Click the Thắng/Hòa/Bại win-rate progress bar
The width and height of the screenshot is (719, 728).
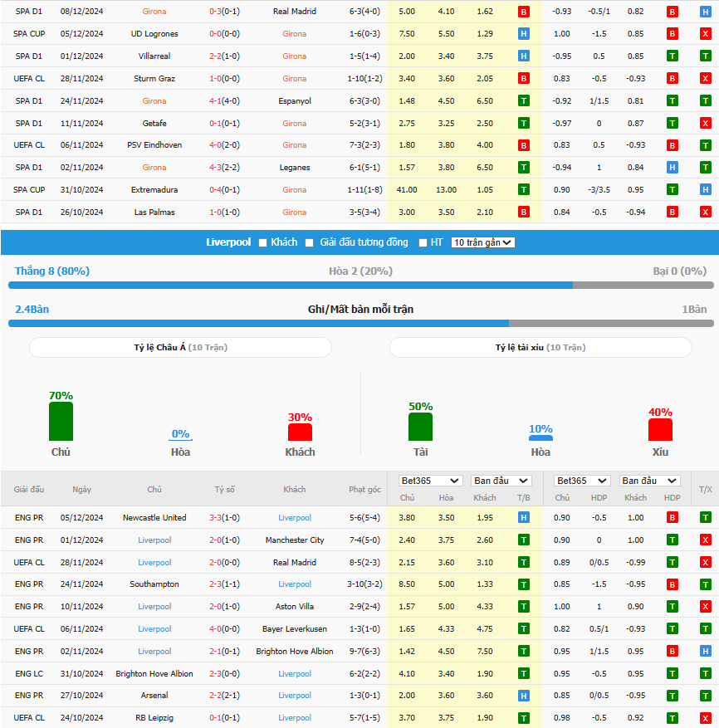point(361,285)
